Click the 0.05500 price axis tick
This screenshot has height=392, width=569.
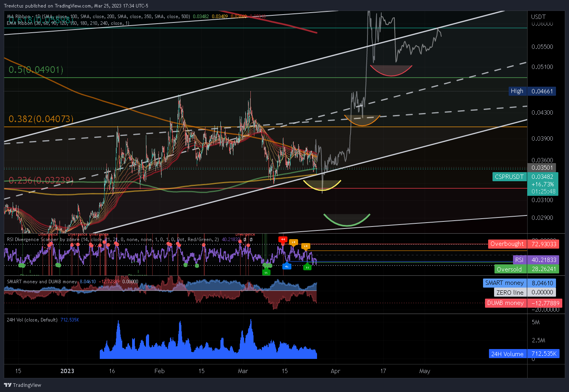(x=542, y=46)
